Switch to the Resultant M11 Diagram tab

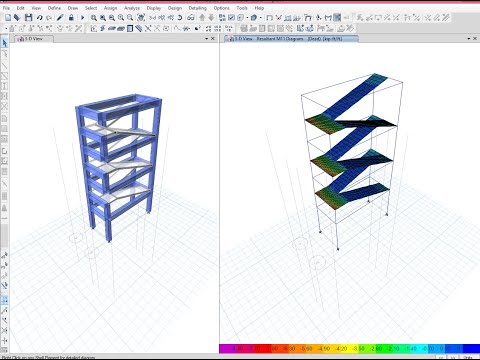pyautogui.click(x=291, y=39)
